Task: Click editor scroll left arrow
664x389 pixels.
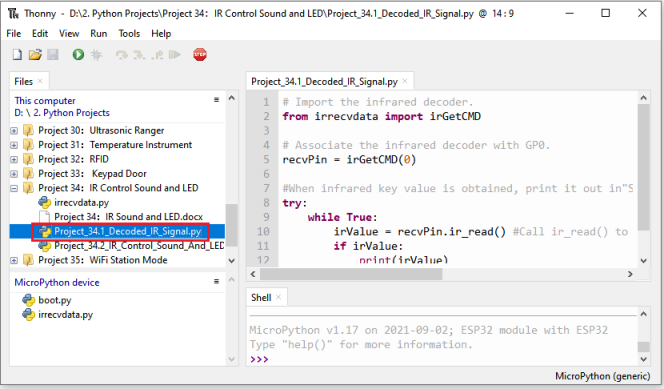Action: (x=253, y=274)
